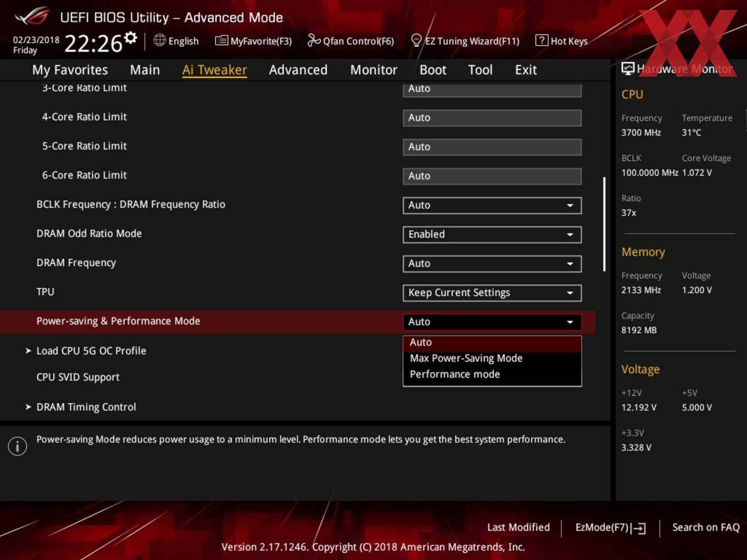Click the +12V reading 12.192 V

pos(639,407)
